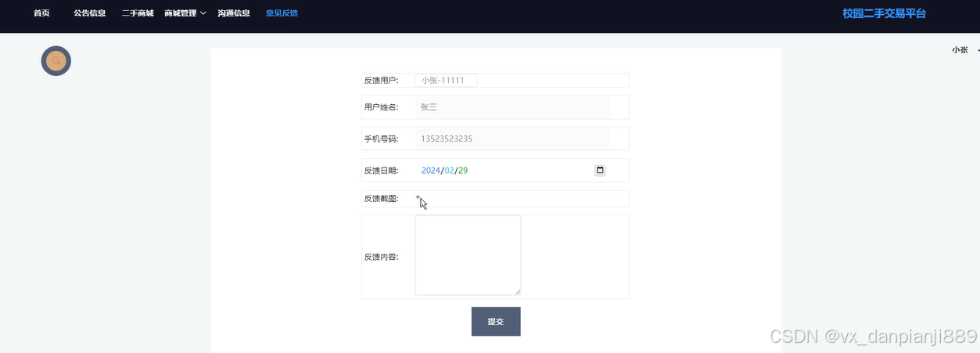Click the 反馈内容 text area

468,255
